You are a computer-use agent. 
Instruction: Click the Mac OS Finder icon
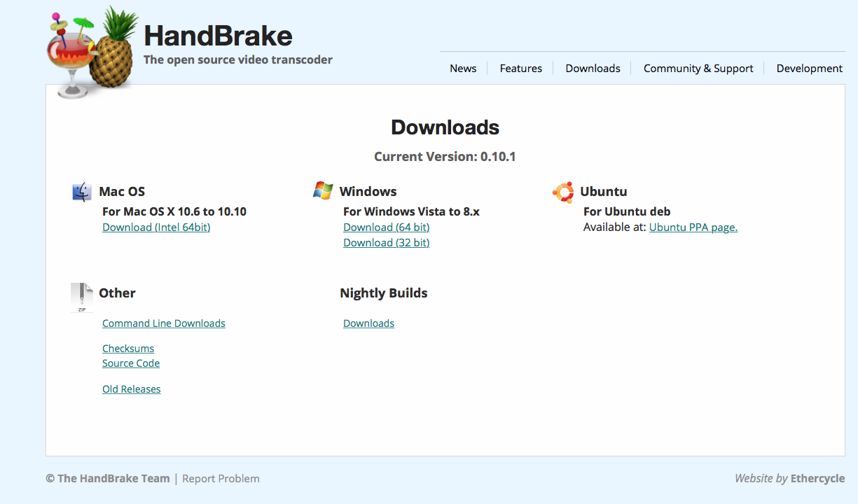pos(82,192)
